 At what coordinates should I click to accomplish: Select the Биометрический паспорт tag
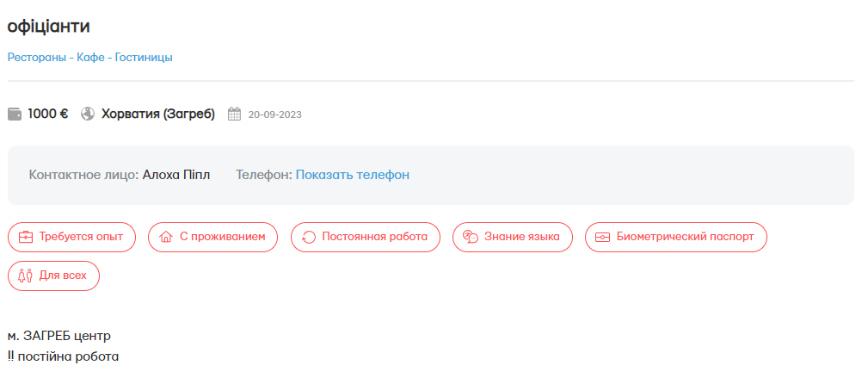675,237
